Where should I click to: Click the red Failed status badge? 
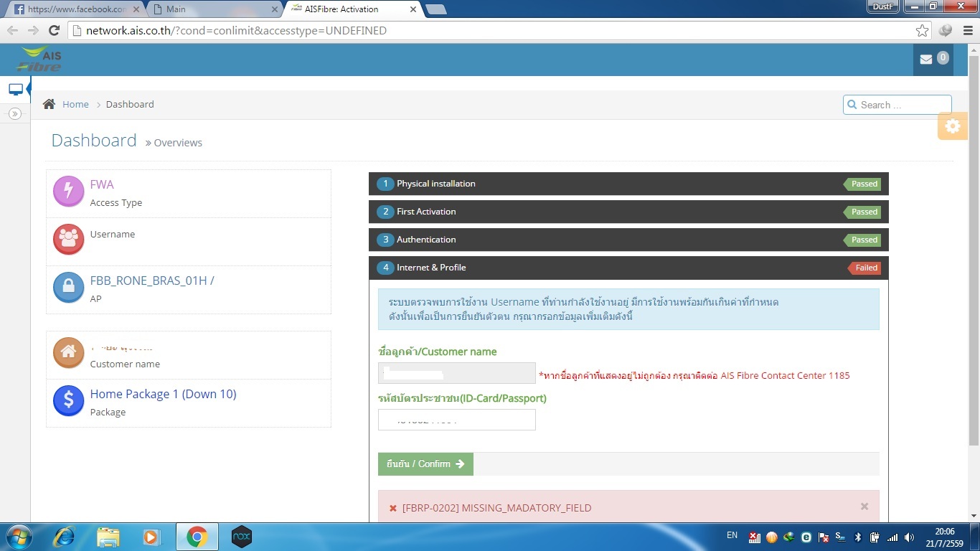(x=864, y=268)
